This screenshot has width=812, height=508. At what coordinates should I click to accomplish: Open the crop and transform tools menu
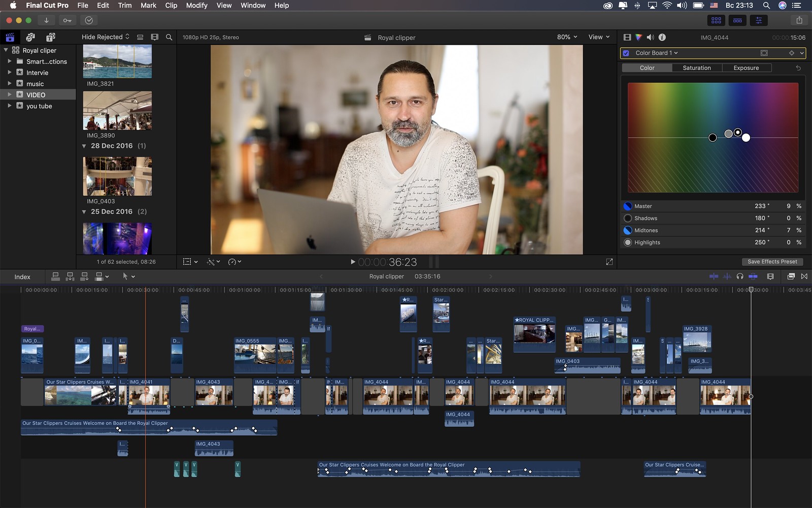pyautogui.click(x=190, y=262)
